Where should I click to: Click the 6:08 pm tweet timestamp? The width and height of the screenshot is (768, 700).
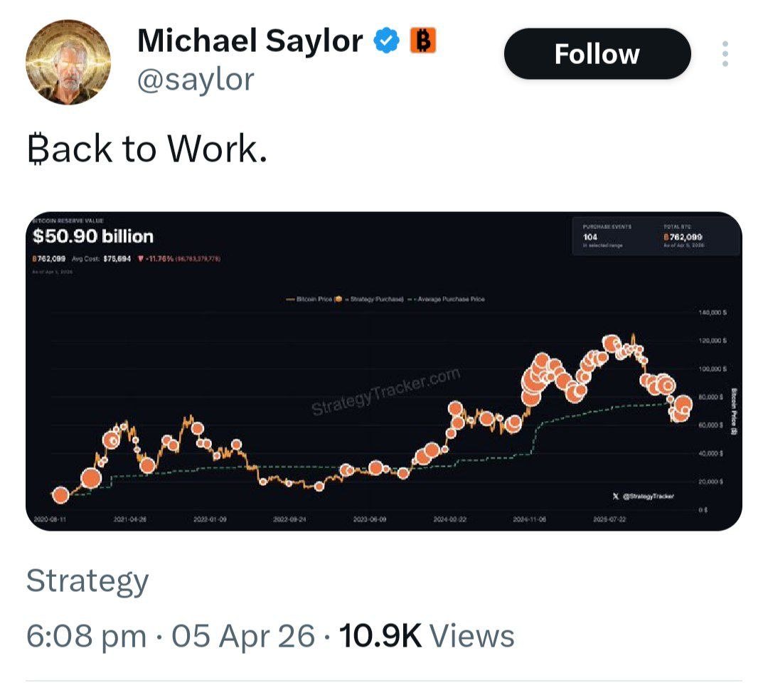pyautogui.click(x=86, y=635)
